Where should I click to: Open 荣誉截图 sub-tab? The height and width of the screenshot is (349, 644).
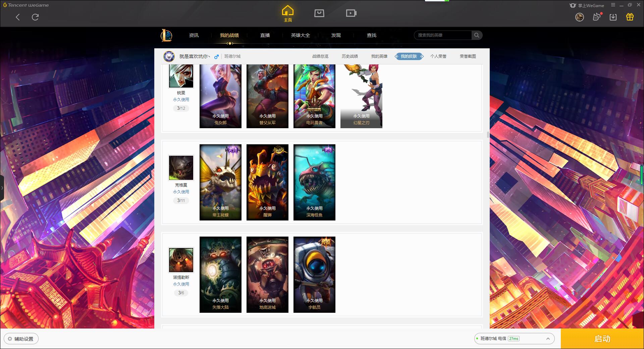click(x=468, y=56)
